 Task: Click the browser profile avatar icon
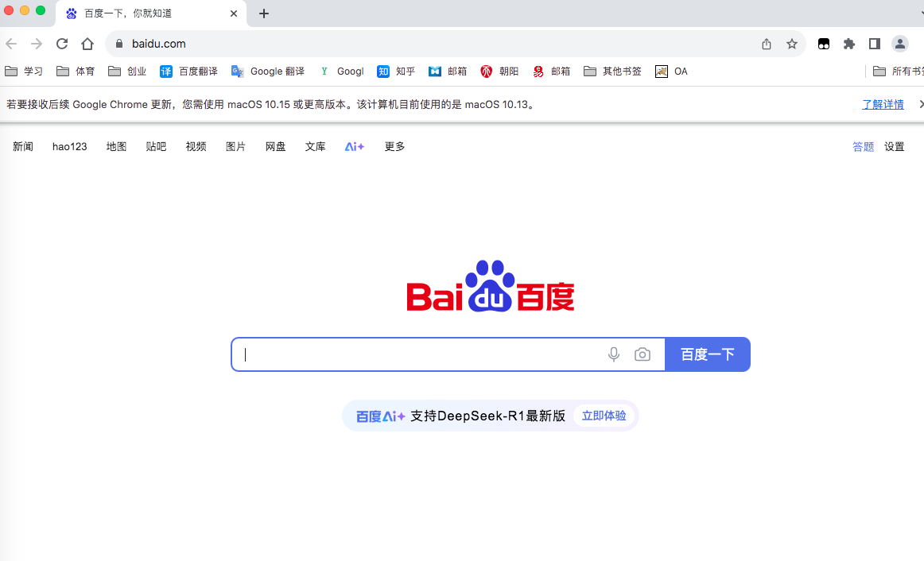coord(899,44)
